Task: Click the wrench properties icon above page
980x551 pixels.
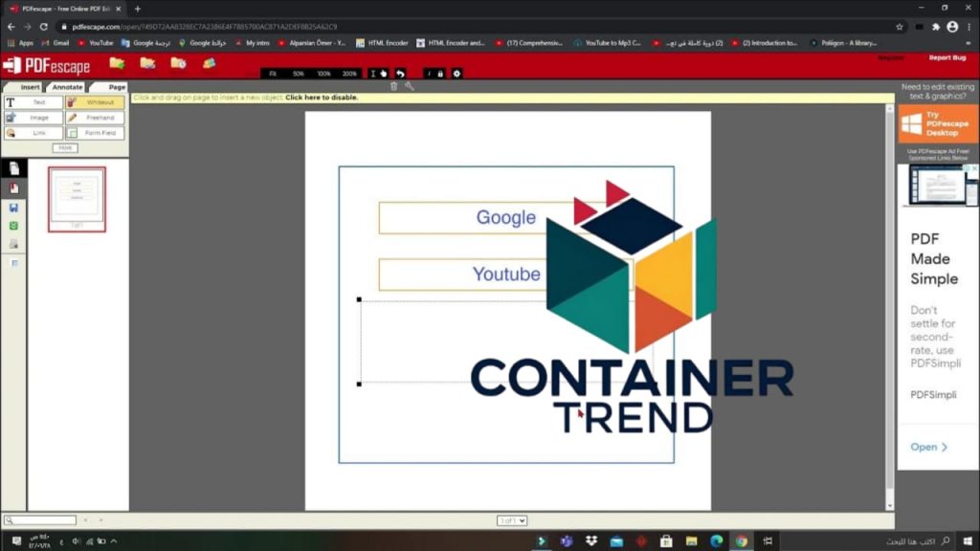Action: click(410, 86)
